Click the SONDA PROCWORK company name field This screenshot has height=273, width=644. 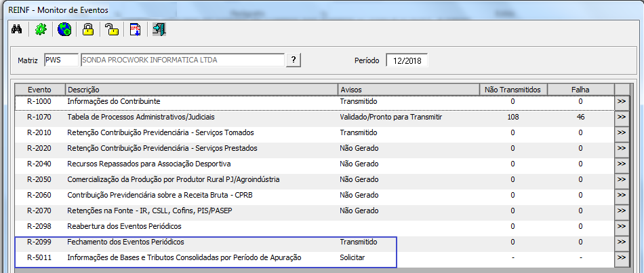[183, 60]
